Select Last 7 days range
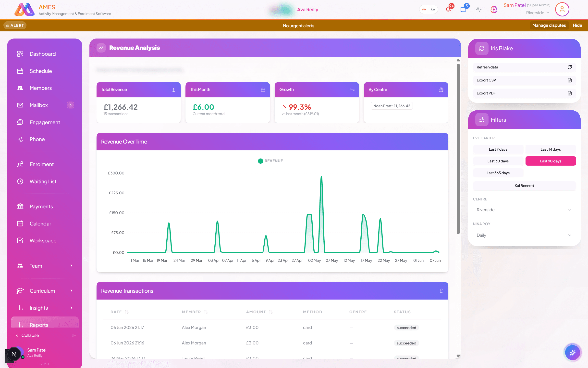The width and height of the screenshot is (588, 368). pos(498,149)
